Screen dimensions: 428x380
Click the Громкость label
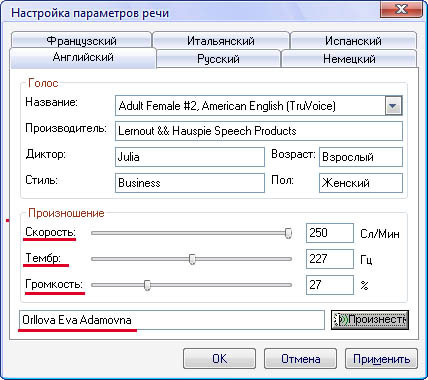[54, 284]
